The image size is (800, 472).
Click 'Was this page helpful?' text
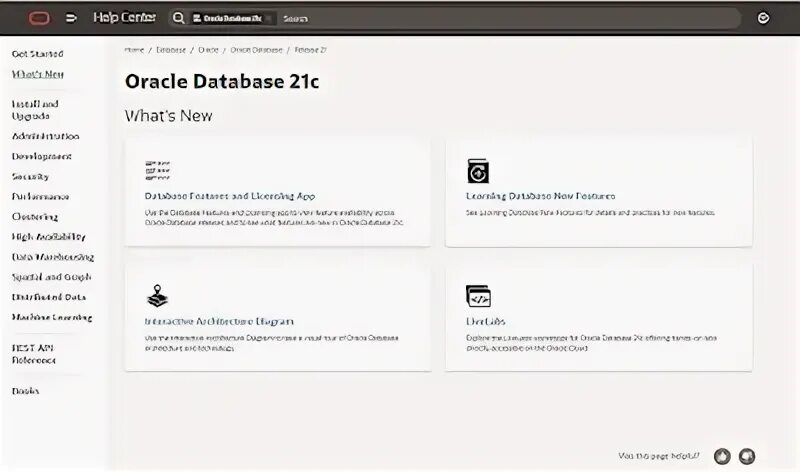coord(659,456)
